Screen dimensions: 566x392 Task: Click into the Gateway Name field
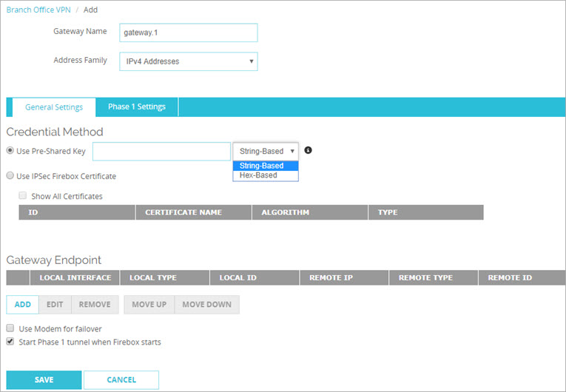point(188,33)
